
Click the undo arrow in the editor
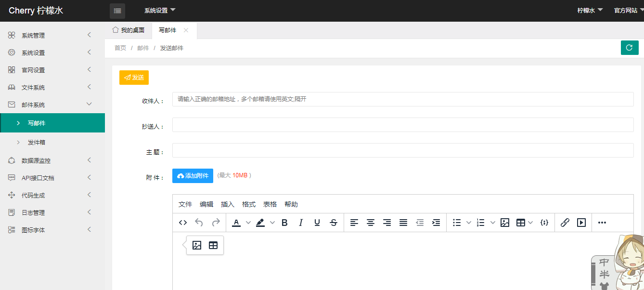(x=199, y=223)
